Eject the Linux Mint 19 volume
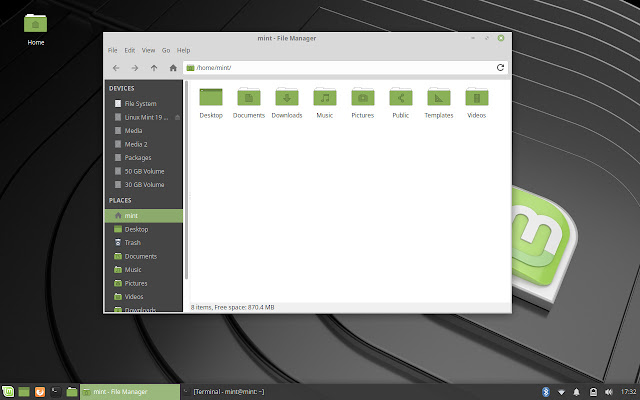Screen dimensions: 640x400 [x=177, y=118]
